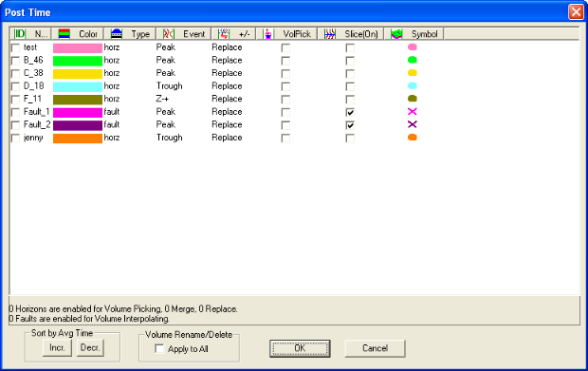Image resolution: width=588 pixels, height=371 pixels.
Task: Check the ID checkbox for B_46
Action: 15,61
